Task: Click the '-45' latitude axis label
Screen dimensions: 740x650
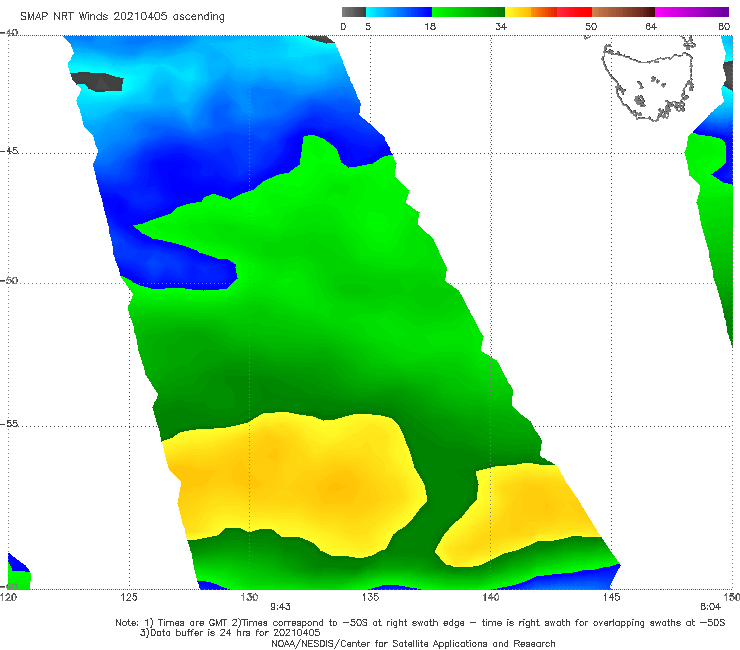Action: (x=9, y=151)
